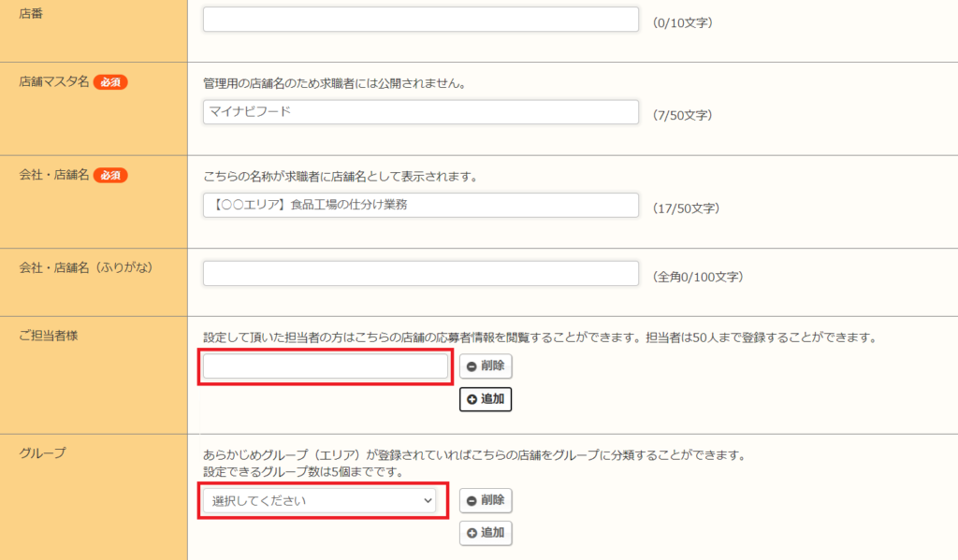Click the 会社・店舗名（ふりがな） row label
This screenshot has width=958, height=560.
(86, 267)
